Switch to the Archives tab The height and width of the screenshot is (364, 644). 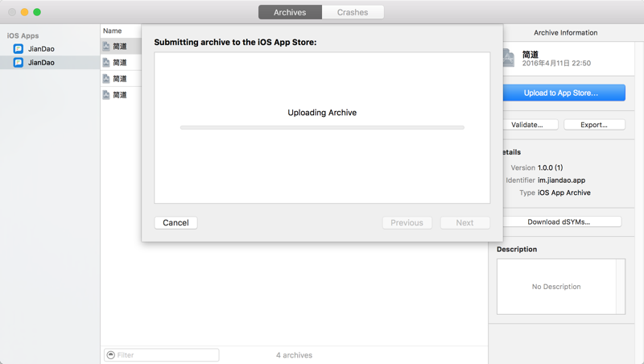tap(290, 12)
